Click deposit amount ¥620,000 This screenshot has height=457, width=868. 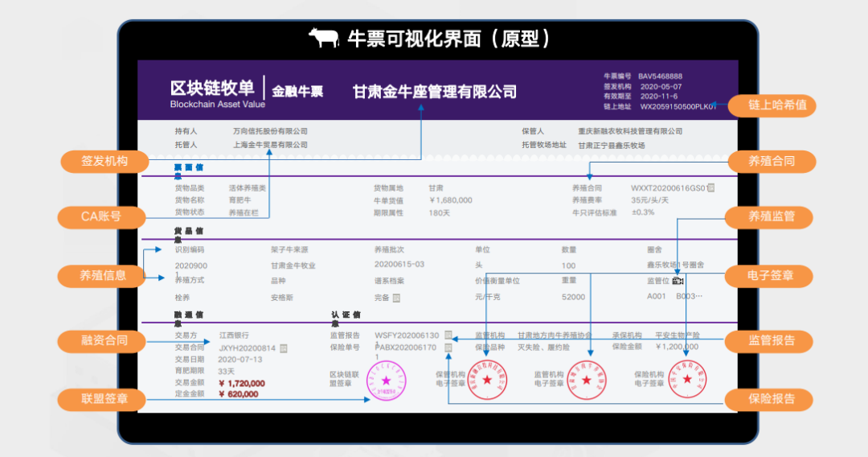point(238,394)
